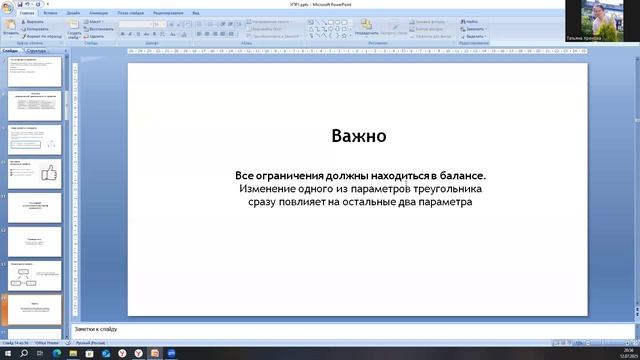
Task: Open Windows Start menu
Action: [x=8, y=353]
